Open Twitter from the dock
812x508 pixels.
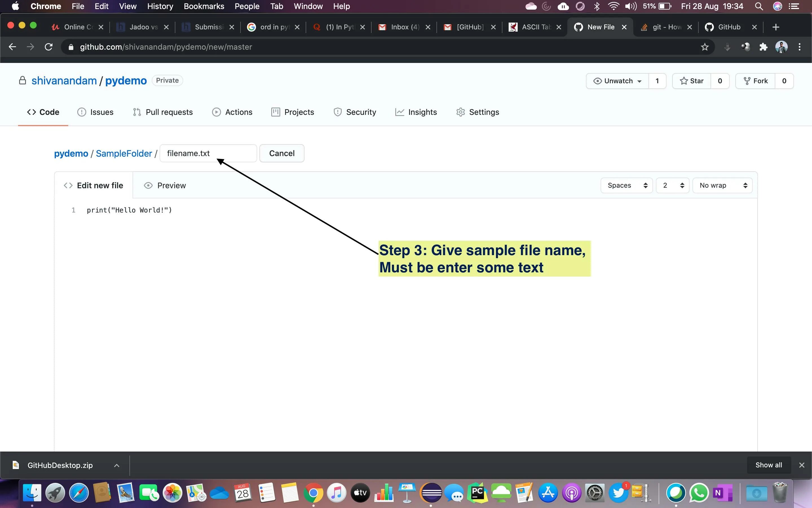pos(618,493)
